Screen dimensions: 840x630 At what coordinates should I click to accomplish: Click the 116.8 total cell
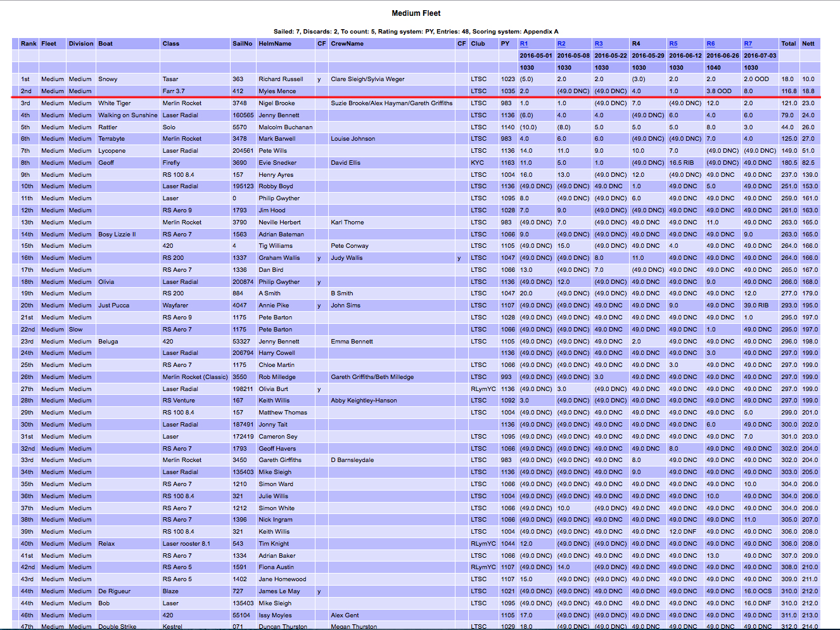point(789,91)
